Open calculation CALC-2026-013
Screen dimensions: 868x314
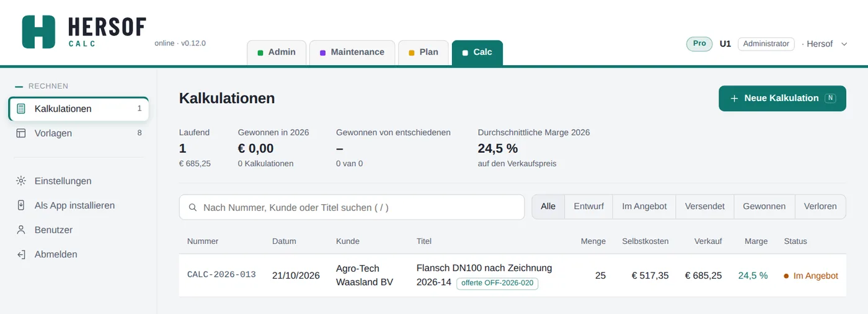(x=221, y=275)
